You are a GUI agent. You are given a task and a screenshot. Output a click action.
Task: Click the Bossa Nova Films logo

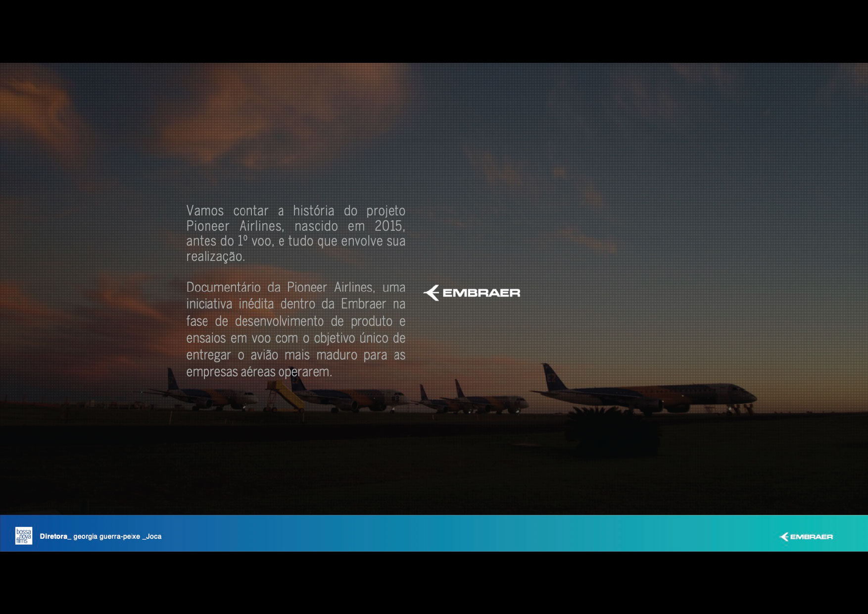(x=24, y=536)
